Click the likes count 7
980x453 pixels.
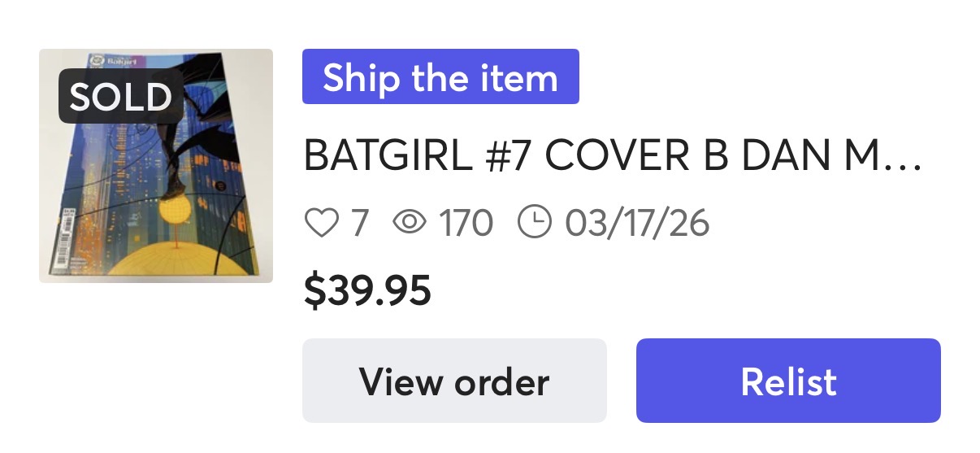[359, 223]
